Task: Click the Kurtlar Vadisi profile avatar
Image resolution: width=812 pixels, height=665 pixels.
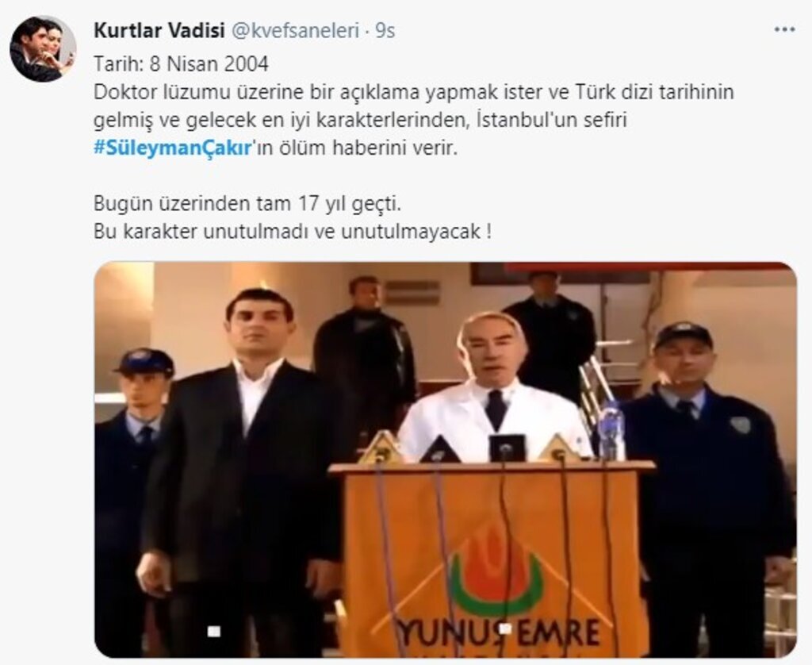Action: [x=43, y=49]
